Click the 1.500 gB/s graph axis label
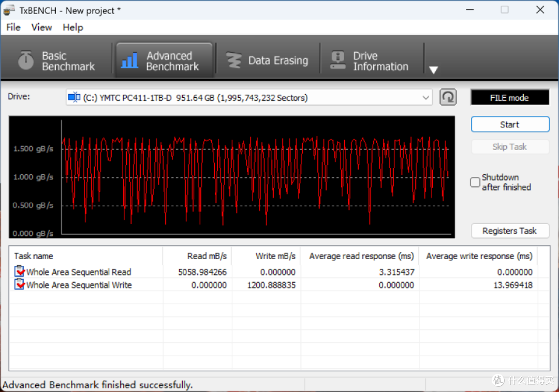This screenshot has width=559, height=392. pyautogui.click(x=33, y=149)
